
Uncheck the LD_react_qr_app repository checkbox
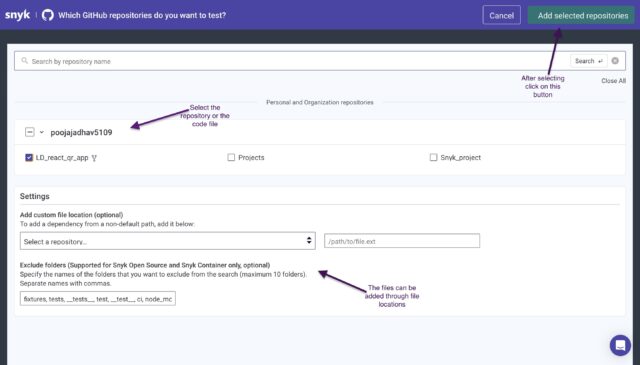click(x=29, y=158)
